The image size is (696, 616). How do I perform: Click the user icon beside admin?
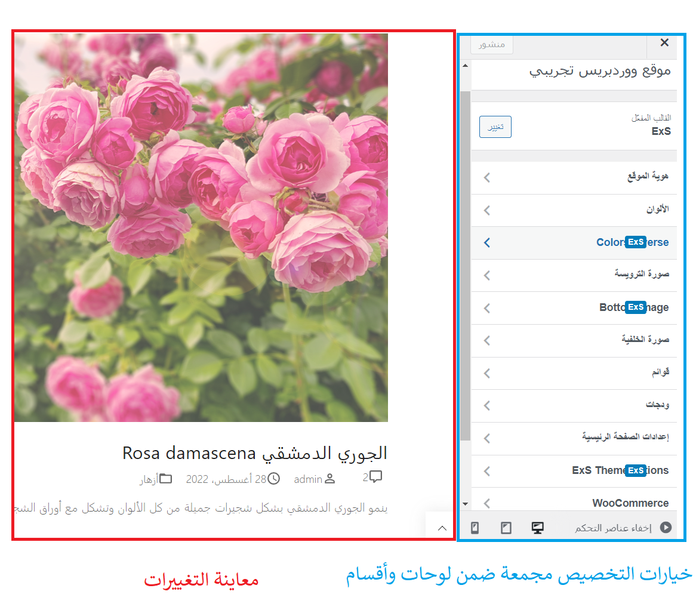click(x=330, y=479)
